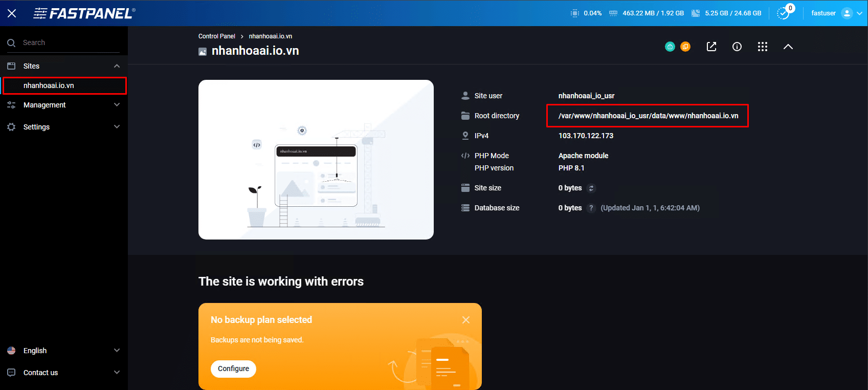Viewport: 868px width, 390px height.
Task: Open the site info icon
Action: tap(737, 47)
